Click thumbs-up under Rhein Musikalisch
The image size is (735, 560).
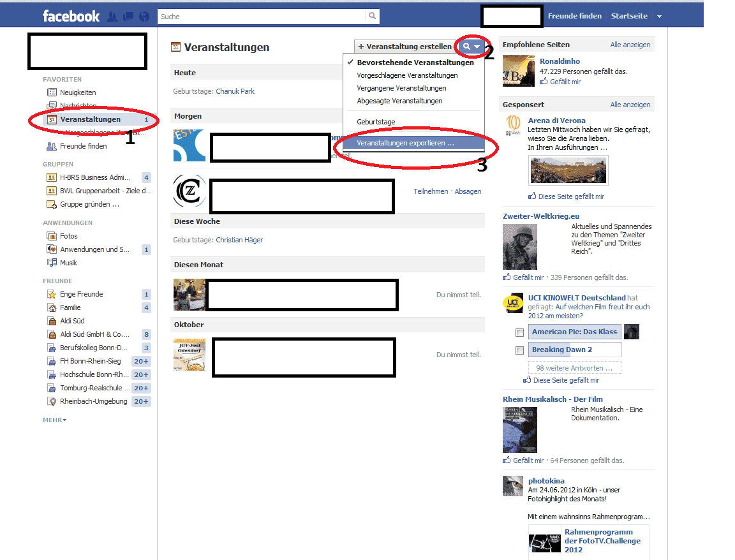[507, 461]
